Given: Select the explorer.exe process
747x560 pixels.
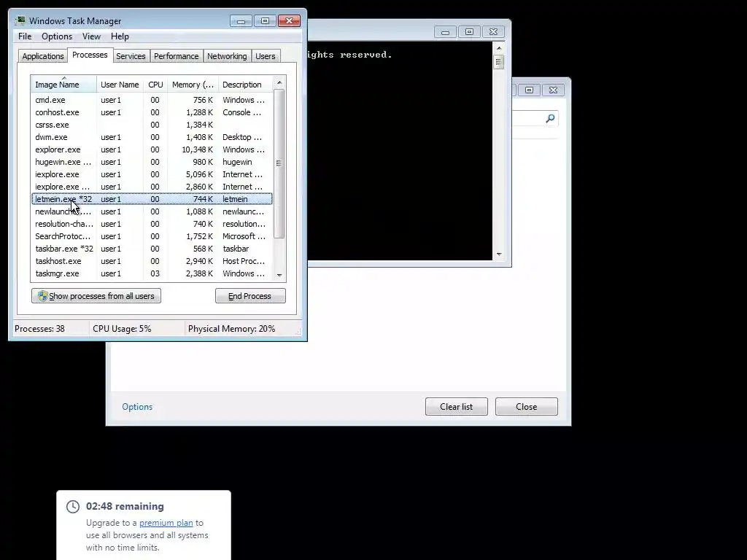Looking at the screenshot, I should [x=152, y=149].
